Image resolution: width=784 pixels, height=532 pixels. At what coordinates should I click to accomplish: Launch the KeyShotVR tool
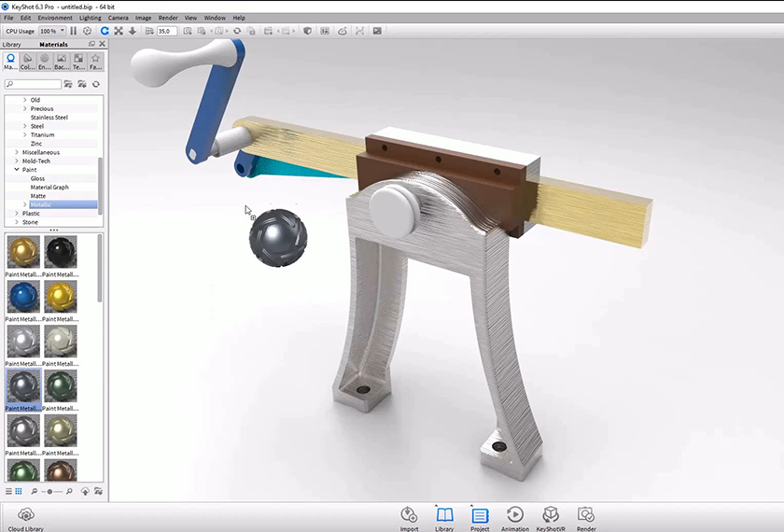point(551,515)
